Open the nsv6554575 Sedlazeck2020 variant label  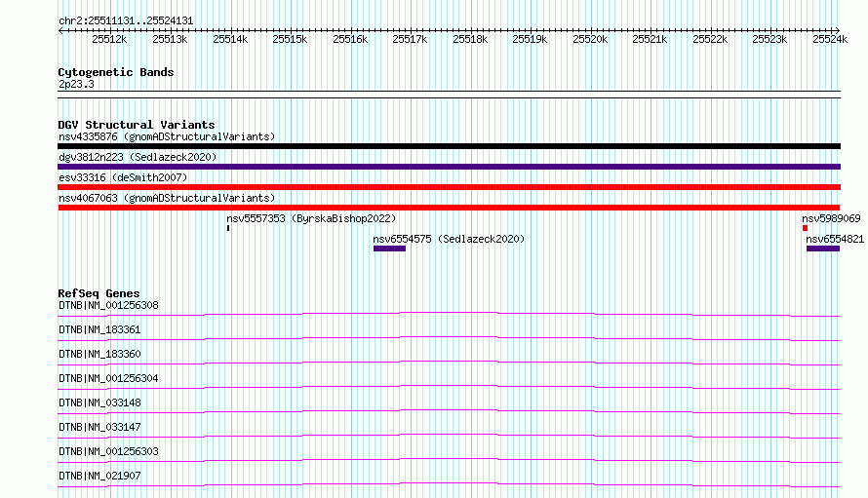(449, 239)
